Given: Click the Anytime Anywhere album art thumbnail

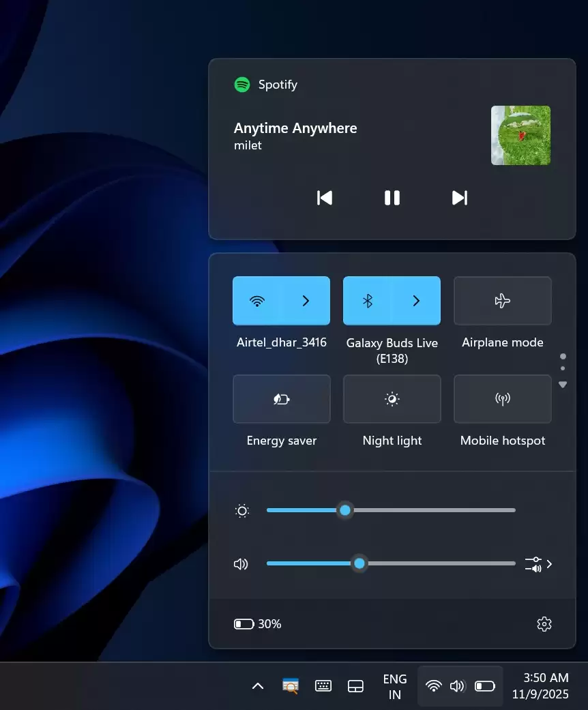Looking at the screenshot, I should 520,135.
